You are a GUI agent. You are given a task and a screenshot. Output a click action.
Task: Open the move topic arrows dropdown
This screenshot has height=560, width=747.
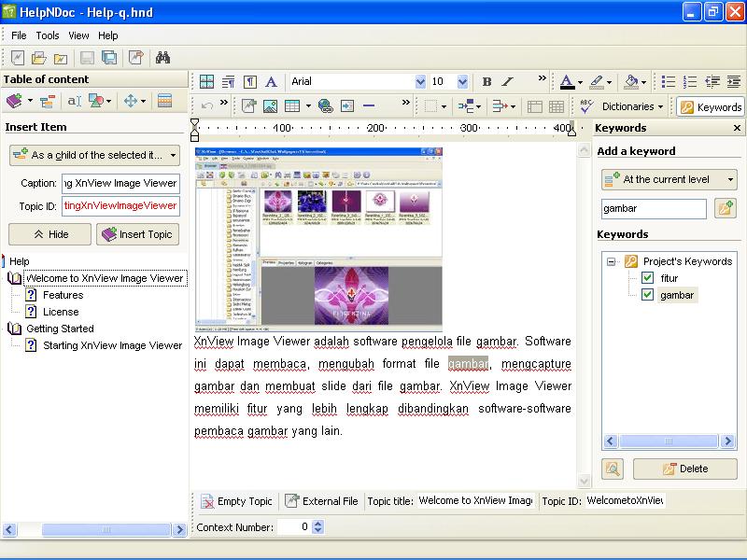tap(143, 102)
